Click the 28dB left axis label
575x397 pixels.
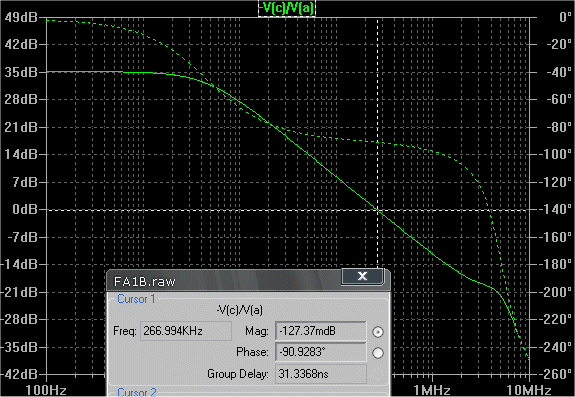tap(21, 100)
